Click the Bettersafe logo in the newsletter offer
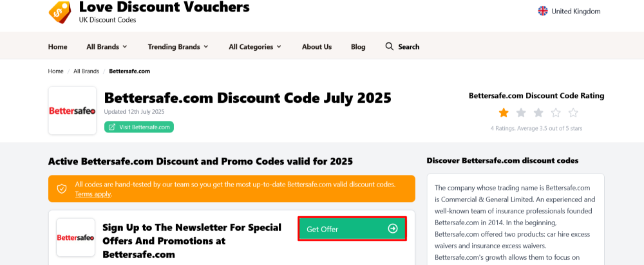 pos(75,237)
